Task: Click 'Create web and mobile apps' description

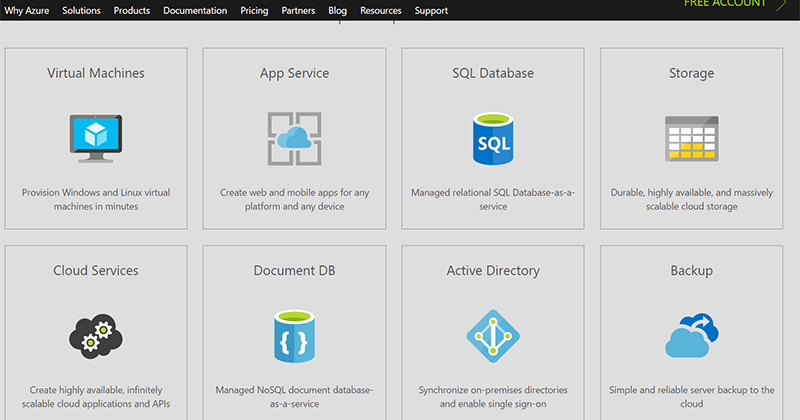Action: click(x=294, y=200)
